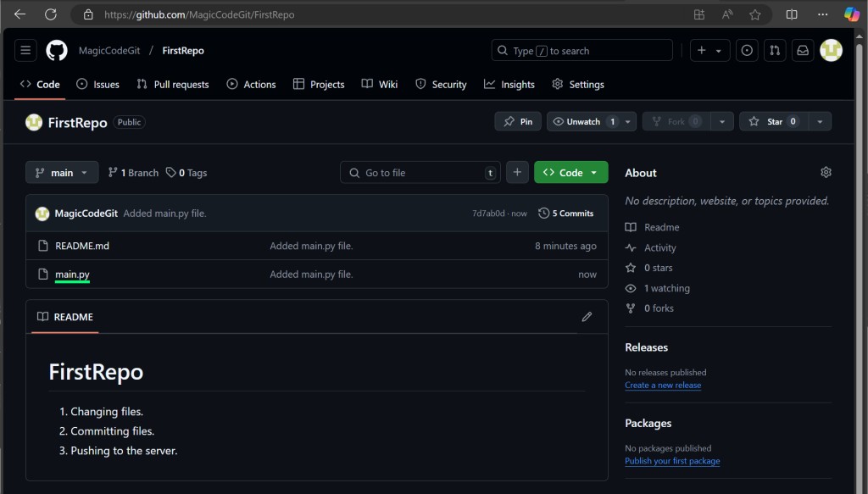The width and height of the screenshot is (868, 494).
Task: Click the GitHub logo icon
Action: tap(56, 51)
